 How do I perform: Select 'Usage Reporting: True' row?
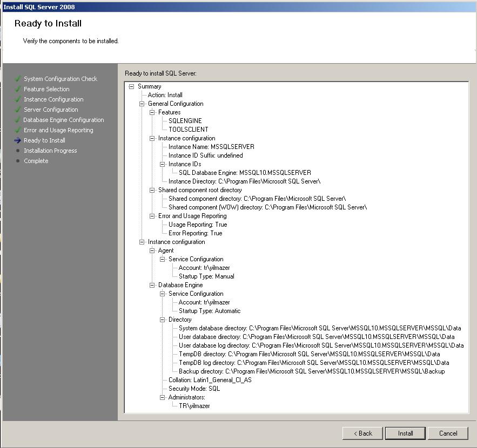[x=198, y=225]
